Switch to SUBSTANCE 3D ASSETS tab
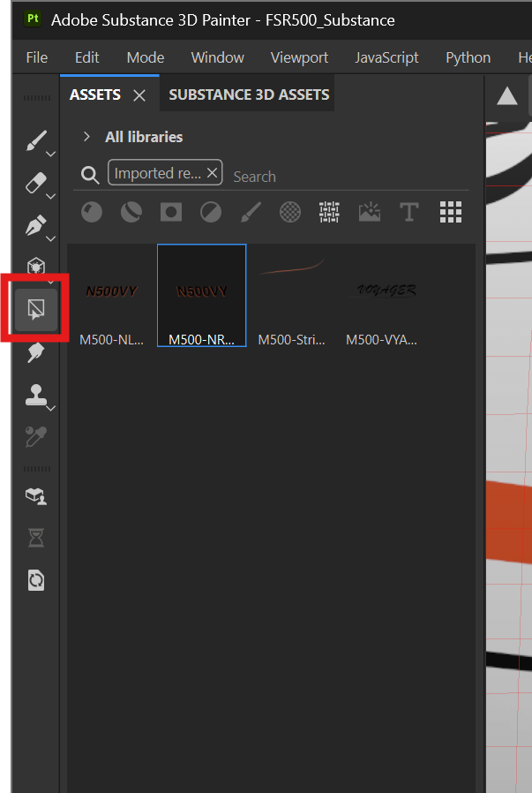532x793 pixels. [x=249, y=94]
